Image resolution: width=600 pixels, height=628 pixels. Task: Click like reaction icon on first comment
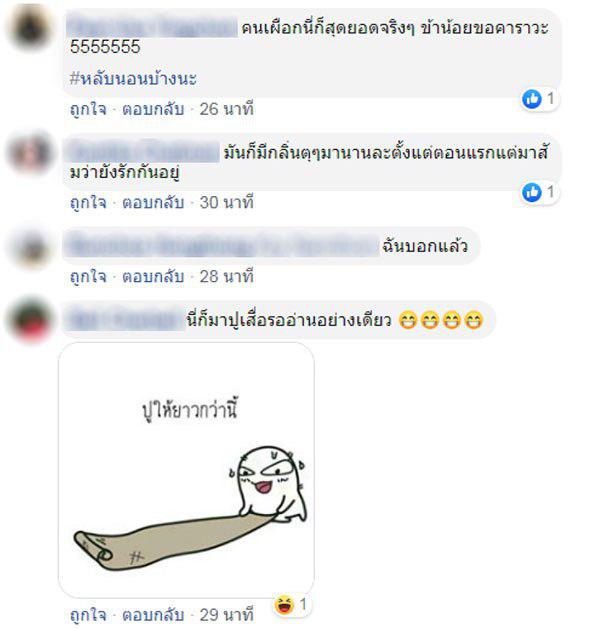point(532,99)
